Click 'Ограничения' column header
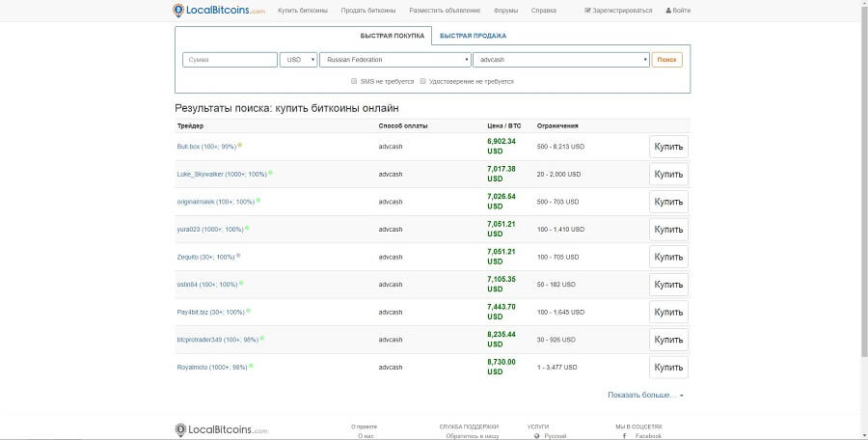The width and height of the screenshot is (868, 440). (557, 125)
